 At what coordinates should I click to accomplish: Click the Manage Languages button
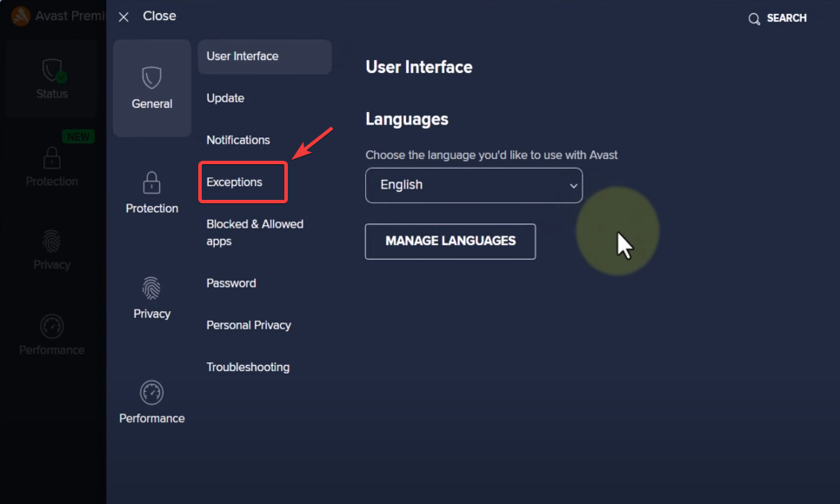pyautogui.click(x=450, y=241)
